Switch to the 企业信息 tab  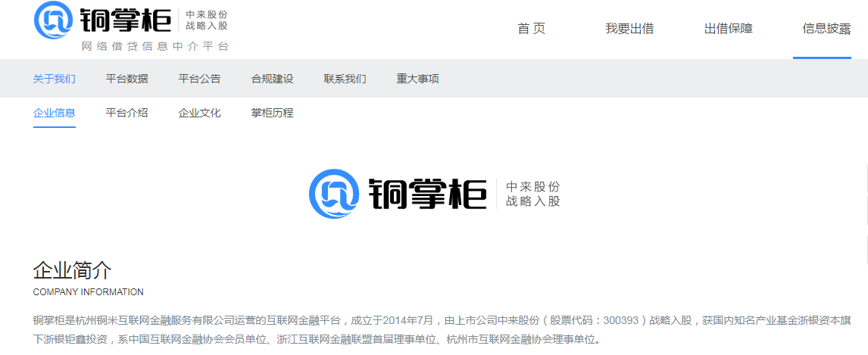pos(54,113)
